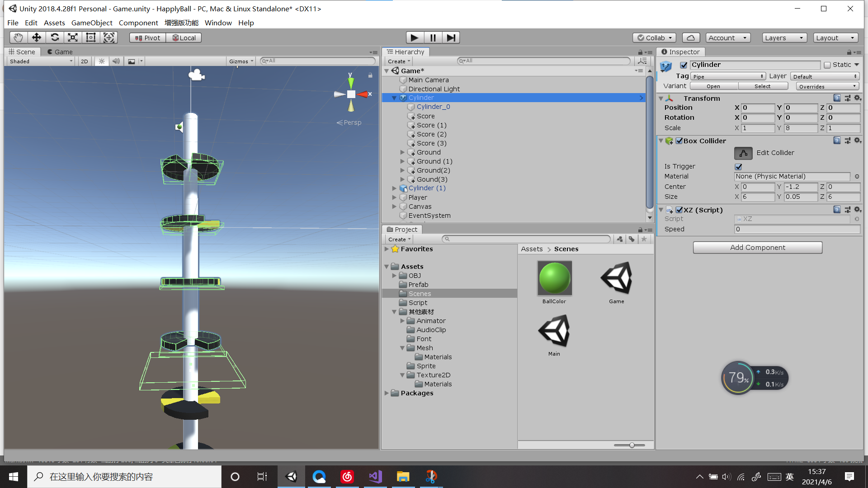Viewport: 868px width, 488px height.
Task: Click the Add Component button
Action: (757, 248)
